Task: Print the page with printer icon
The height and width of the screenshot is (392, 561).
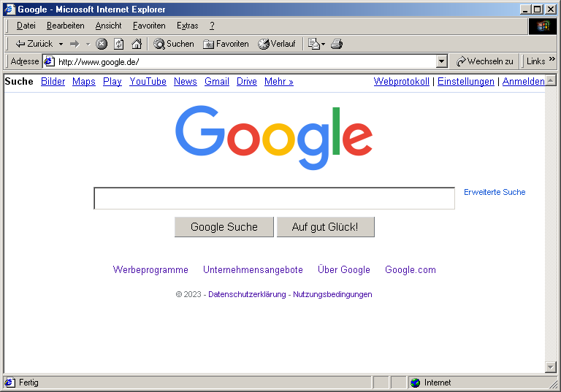Action: click(x=337, y=44)
